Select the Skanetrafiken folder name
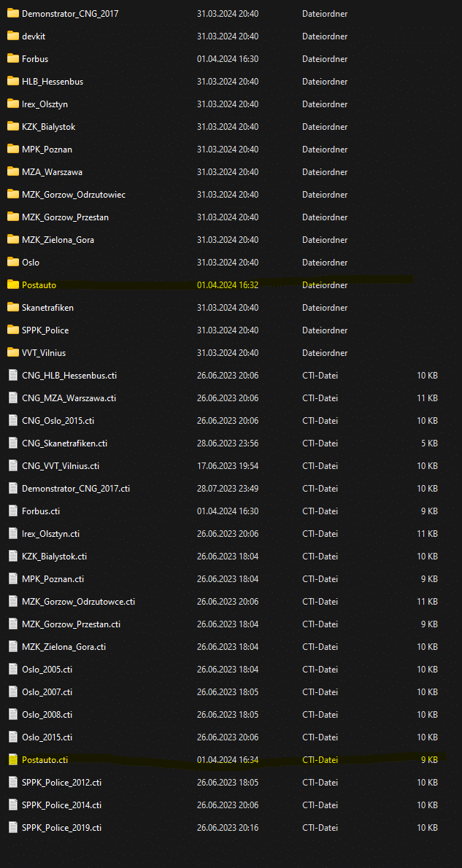The image size is (462, 868). click(x=47, y=307)
